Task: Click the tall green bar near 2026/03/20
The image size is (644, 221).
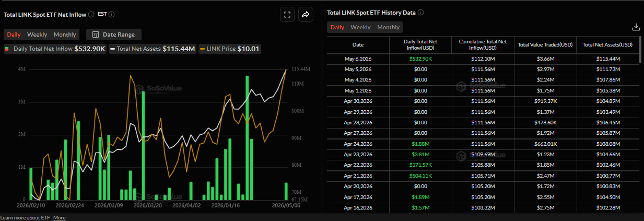Action: [x=143, y=145]
